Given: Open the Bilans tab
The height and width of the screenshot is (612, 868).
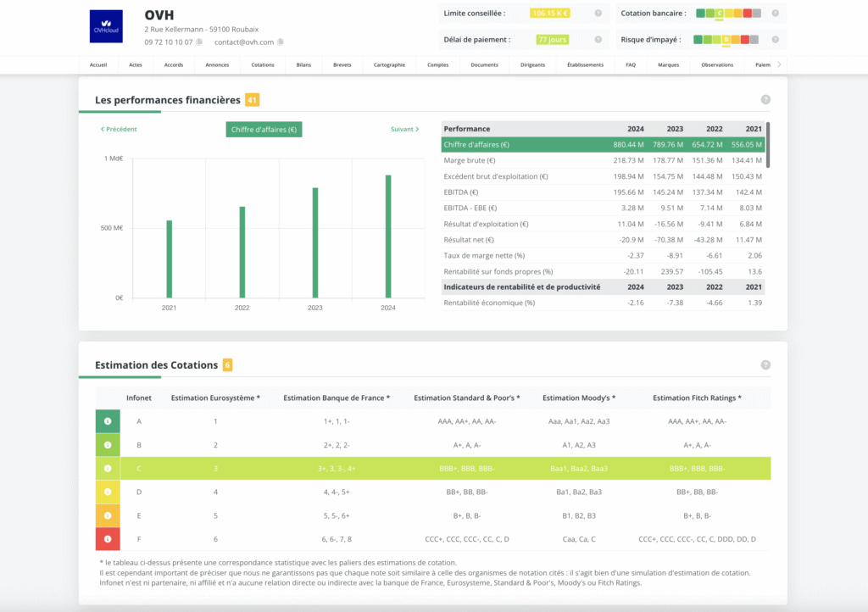Looking at the screenshot, I should coord(303,65).
